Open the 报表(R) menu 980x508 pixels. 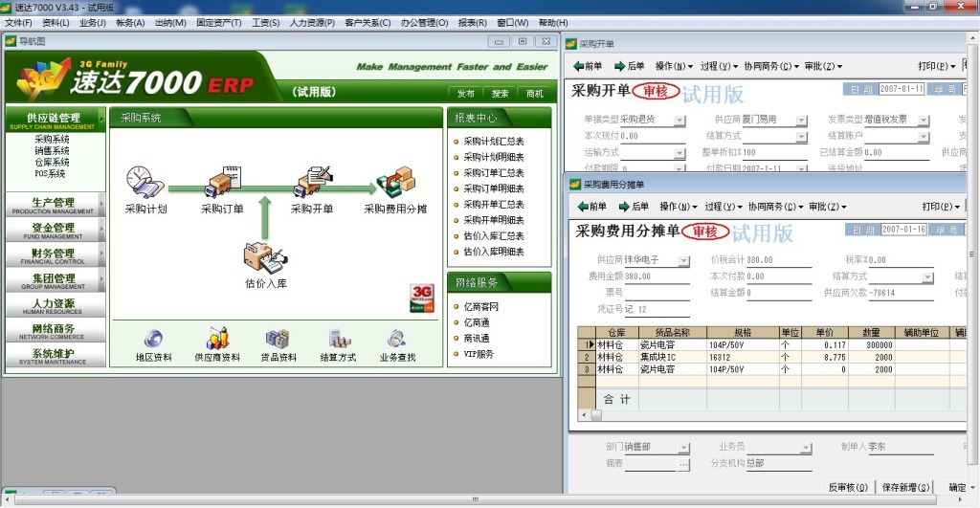472,23
